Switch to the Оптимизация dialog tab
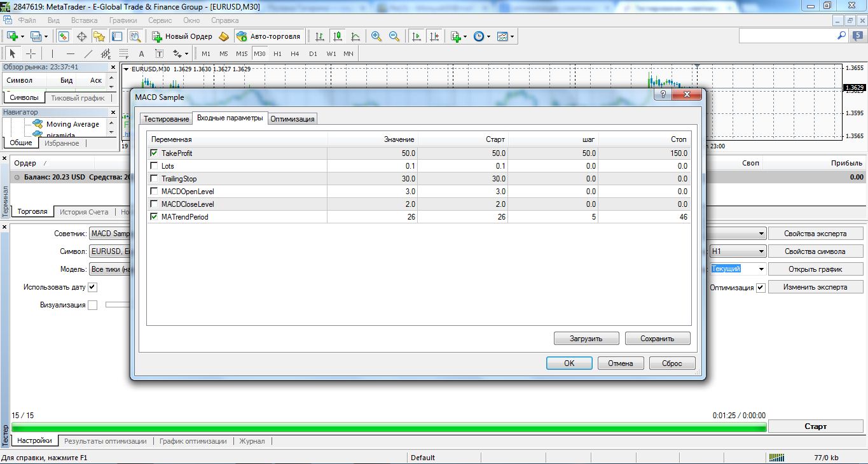Image resolution: width=868 pixels, height=464 pixels. (x=292, y=119)
